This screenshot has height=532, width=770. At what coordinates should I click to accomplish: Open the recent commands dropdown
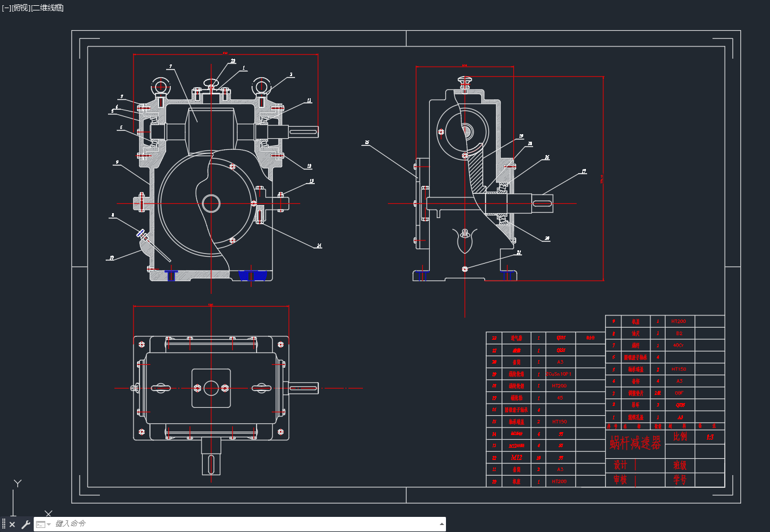[x=42, y=524]
